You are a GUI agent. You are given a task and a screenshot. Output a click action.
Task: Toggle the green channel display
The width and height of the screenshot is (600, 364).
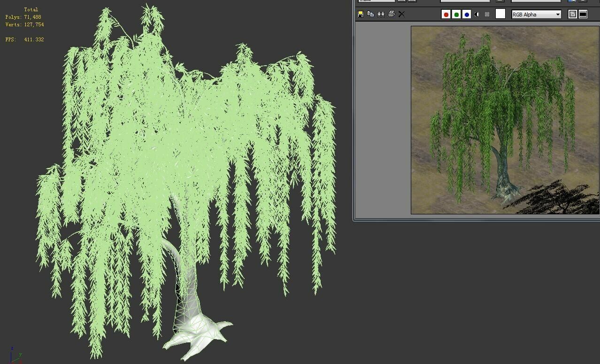456,14
